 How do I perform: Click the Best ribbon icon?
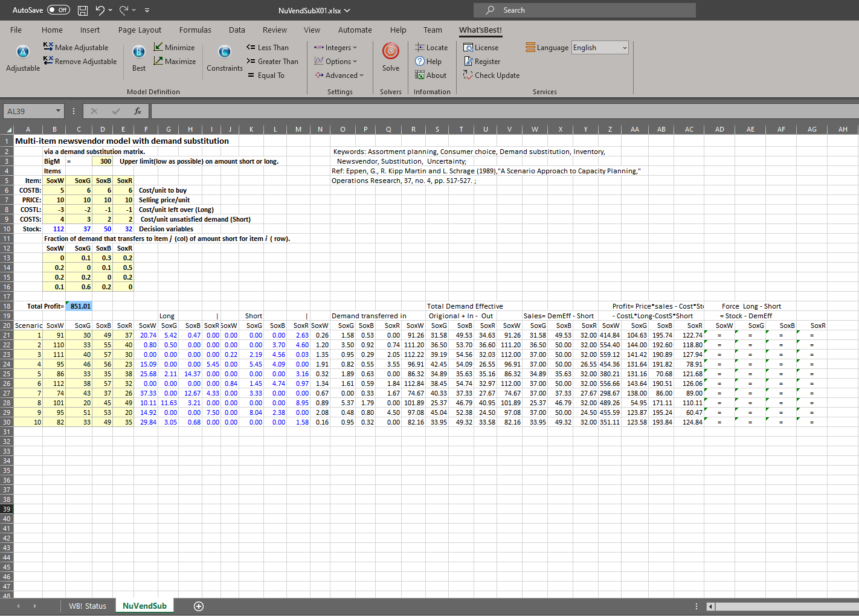pos(139,53)
